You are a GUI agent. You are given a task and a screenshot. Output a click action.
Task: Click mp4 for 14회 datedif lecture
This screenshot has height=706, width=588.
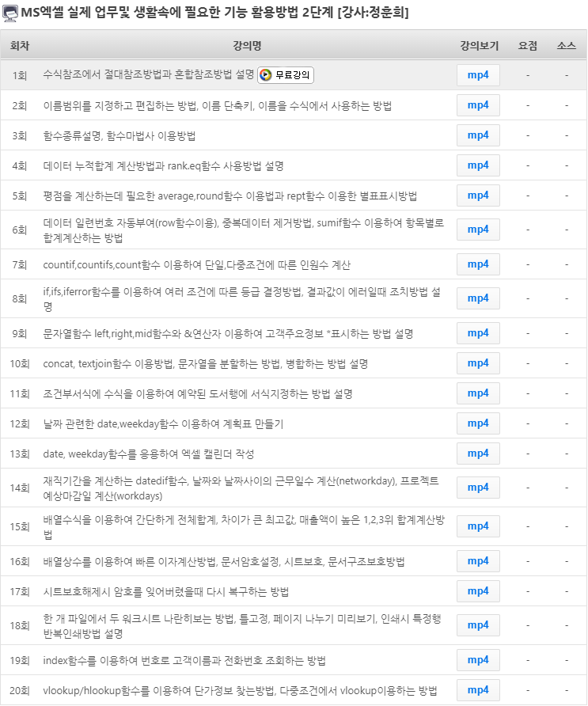478,488
